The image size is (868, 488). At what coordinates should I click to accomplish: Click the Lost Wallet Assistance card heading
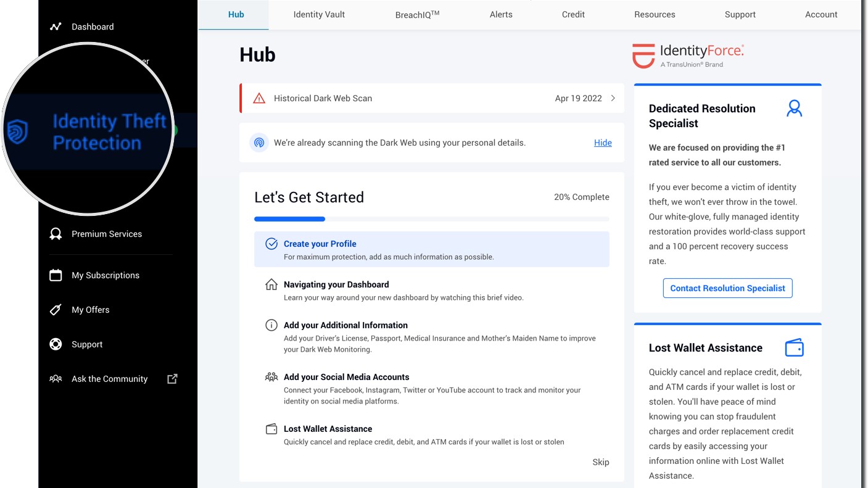pos(706,348)
